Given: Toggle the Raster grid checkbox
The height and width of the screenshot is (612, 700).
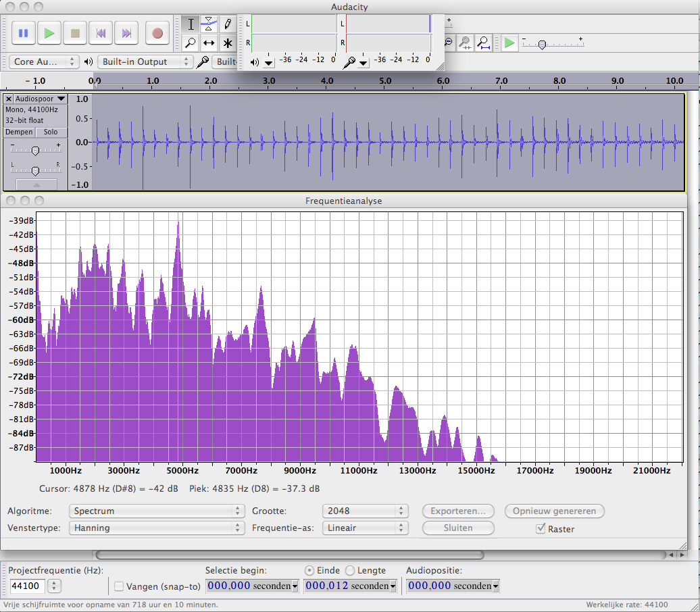Looking at the screenshot, I should tap(540, 528).
